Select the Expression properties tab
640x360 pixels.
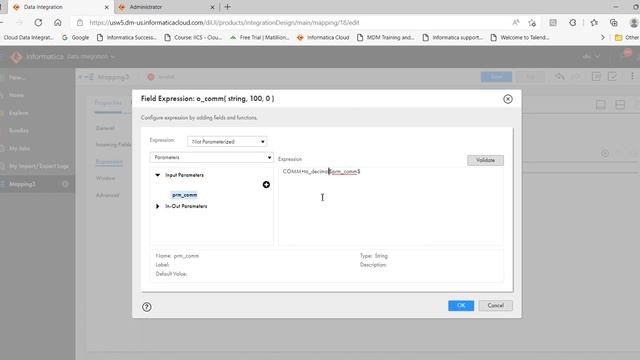[109, 162]
